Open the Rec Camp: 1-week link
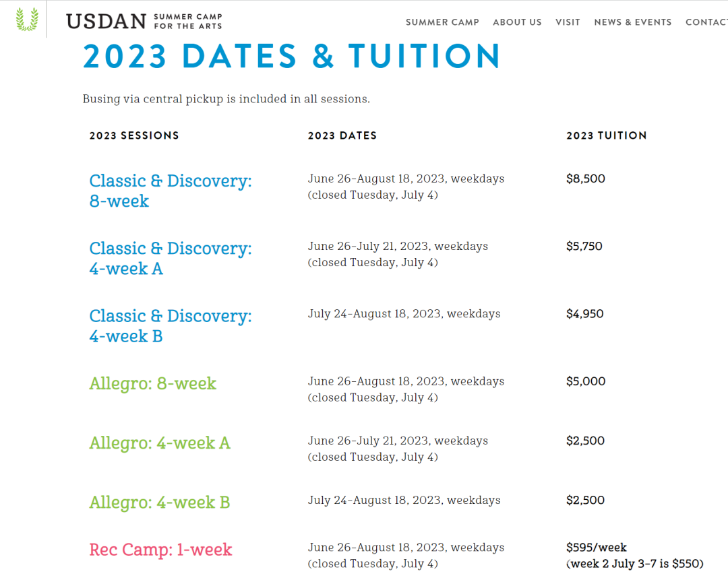Screen dimensions: 728x580 (x=160, y=550)
